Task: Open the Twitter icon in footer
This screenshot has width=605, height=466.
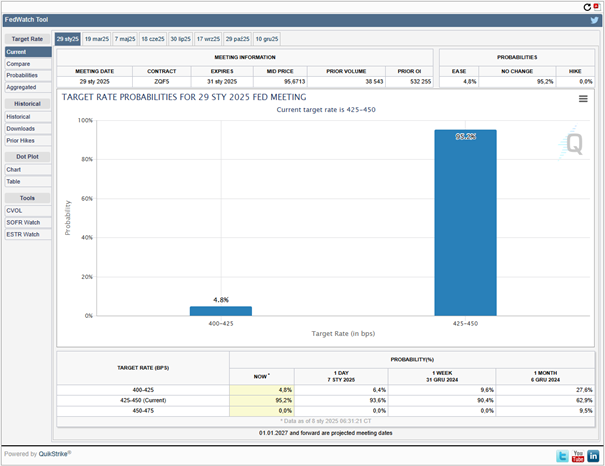Action: tap(562, 456)
